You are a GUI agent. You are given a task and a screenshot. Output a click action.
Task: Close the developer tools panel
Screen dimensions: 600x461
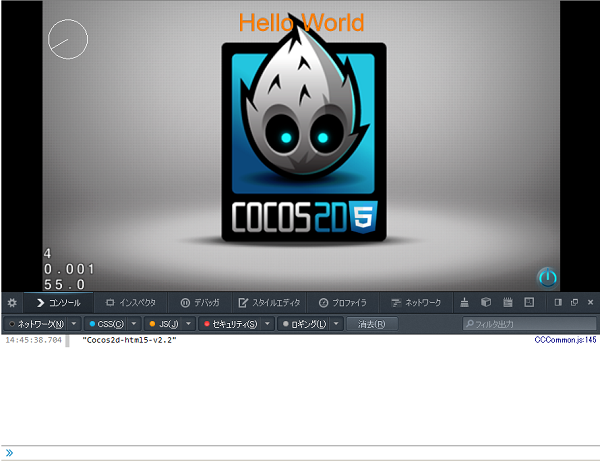[590, 303]
